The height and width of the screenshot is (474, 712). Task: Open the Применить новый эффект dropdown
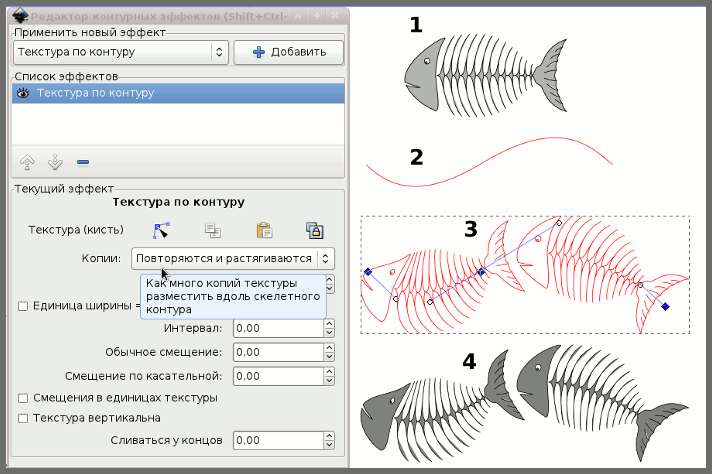120,52
